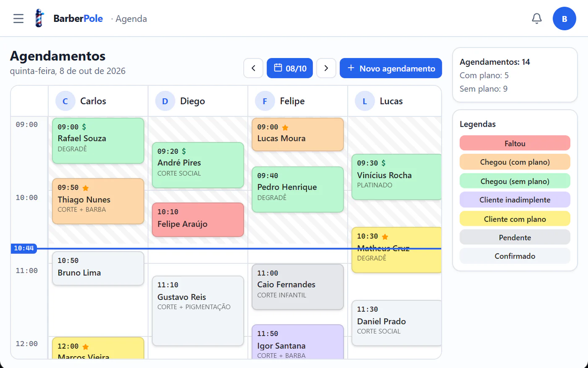Click Carlos's avatar initial C
Screen dimensions: 588x368
point(65,101)
